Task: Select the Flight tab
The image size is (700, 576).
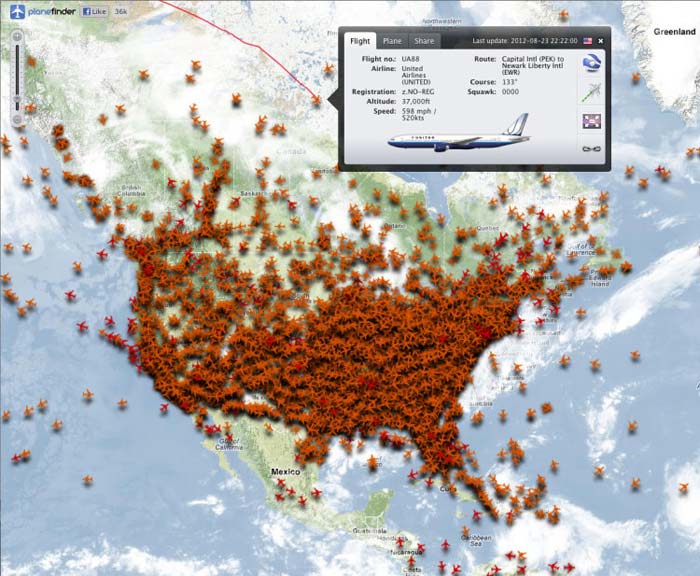Action: pos(360,41)
